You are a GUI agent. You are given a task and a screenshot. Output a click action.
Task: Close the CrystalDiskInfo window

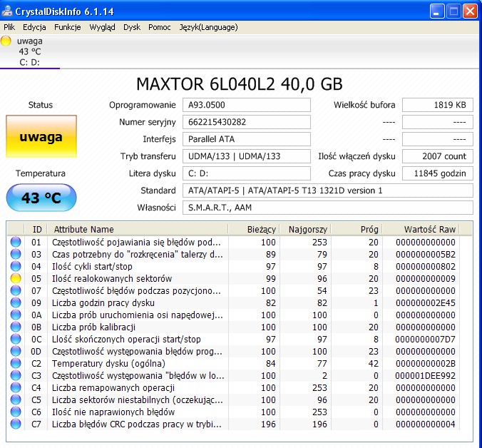pos(470,11)
